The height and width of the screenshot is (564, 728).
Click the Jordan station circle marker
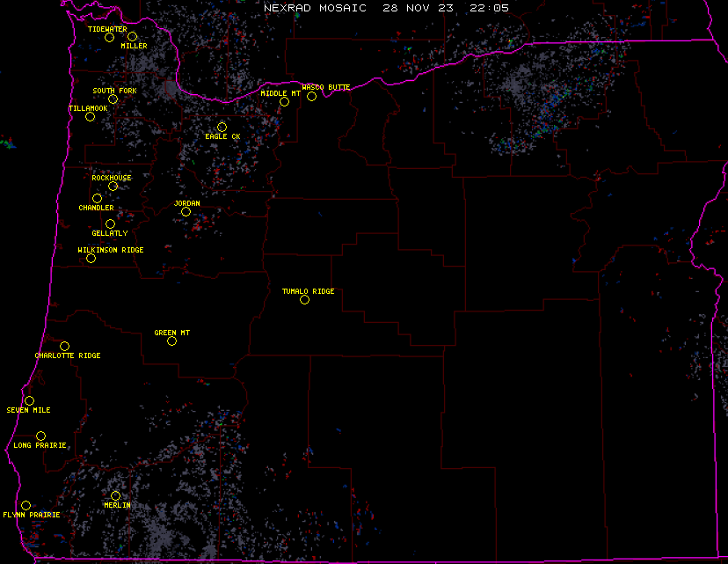[186, 211]
